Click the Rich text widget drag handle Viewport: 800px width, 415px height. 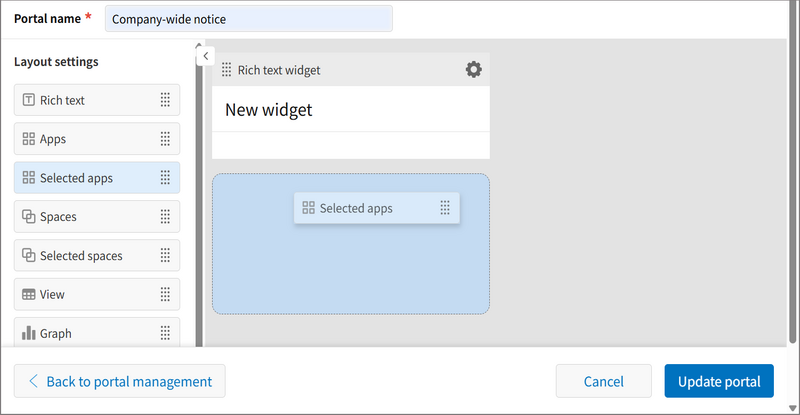[x=226, y=70]
